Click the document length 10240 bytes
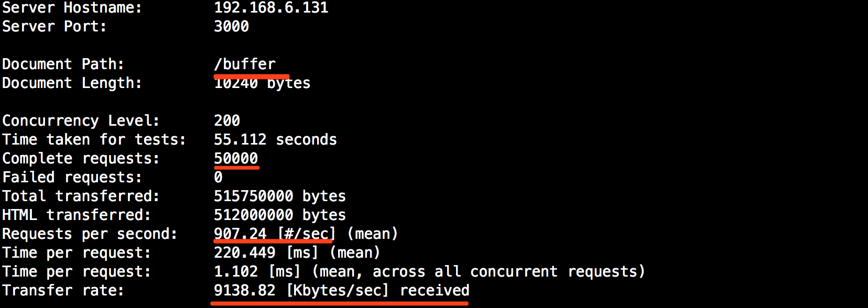Viewport: 868px width, 308px height. pos(262,84)
